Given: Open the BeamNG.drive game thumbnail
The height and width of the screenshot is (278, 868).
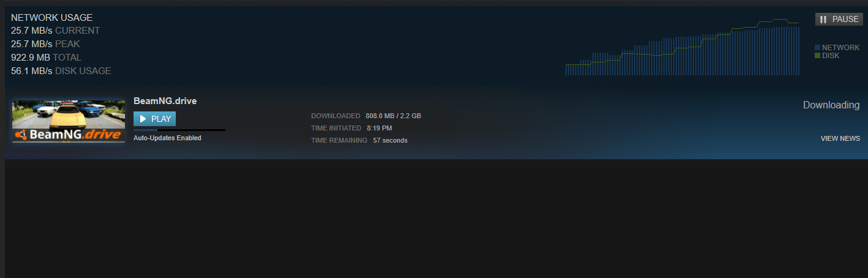Looking at the screenshot, I should pos(69,121).
